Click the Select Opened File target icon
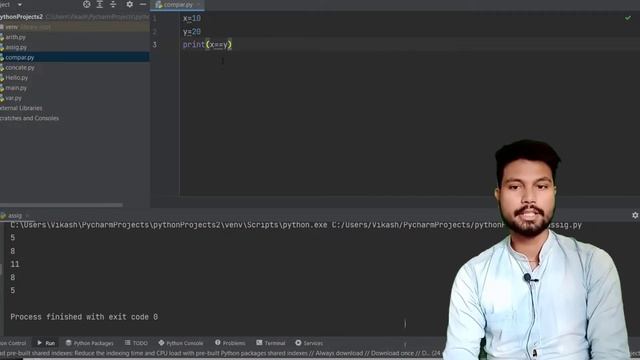 (87, 4)
